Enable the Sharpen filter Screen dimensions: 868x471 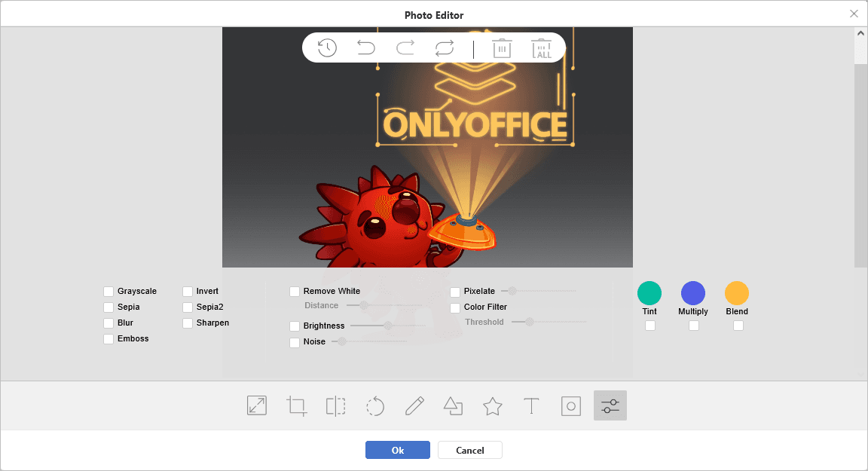[186, 323]
